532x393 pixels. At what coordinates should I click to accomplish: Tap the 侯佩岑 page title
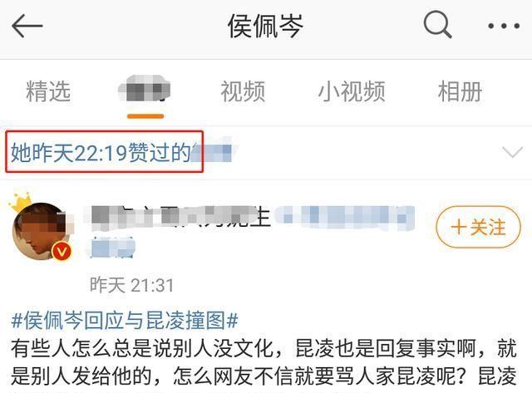tap(266, 26)
